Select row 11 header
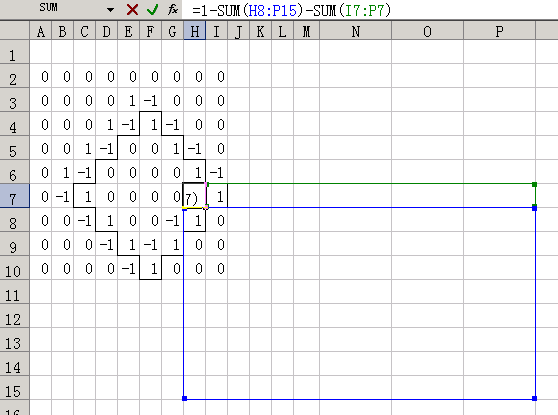The height and width of the screenshot is (415, 558). tap(14, 292)
